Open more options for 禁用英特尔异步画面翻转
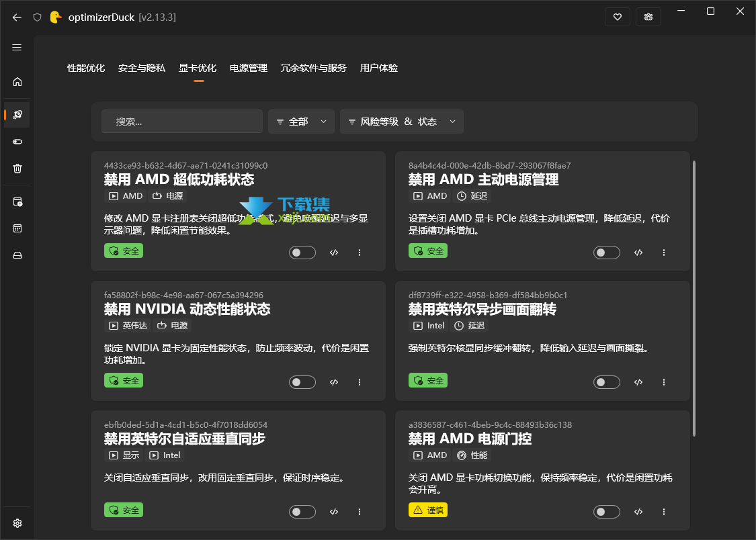Viewport: 756px width, 540px height. [664, 382]
